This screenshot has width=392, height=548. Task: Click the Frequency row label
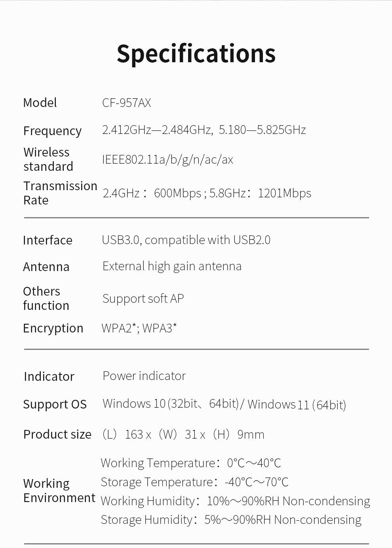(x=52, y=131)
